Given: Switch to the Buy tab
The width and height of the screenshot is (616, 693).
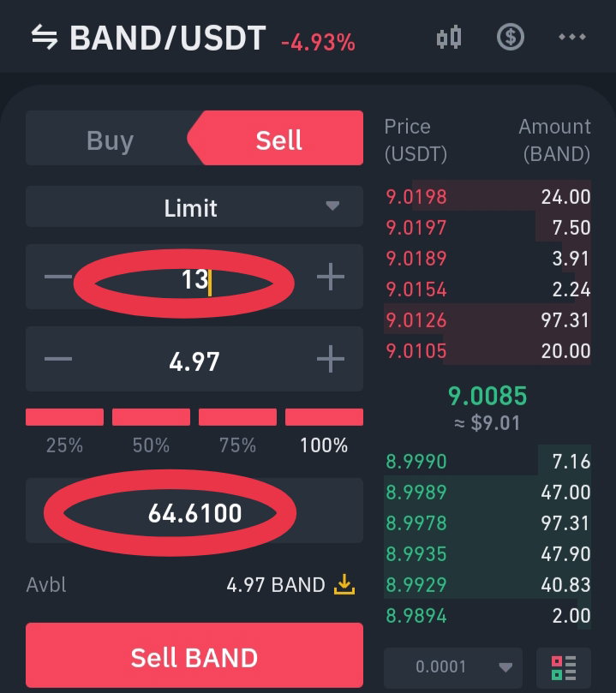Looking at the screenshot, I should (x=110, y=140).
